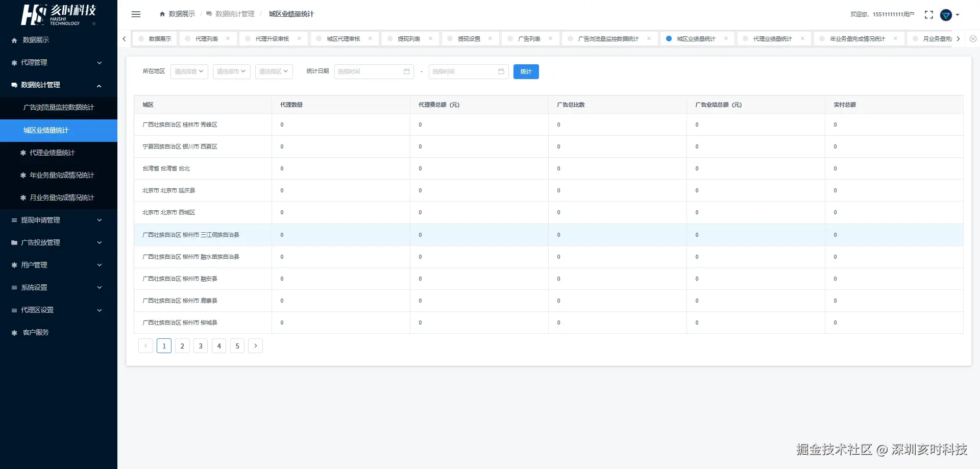Image resolution: width=980 pixels, height=469 pixels.
Task: Open 客户服务 in the sidebar
Action: point(59,332)
